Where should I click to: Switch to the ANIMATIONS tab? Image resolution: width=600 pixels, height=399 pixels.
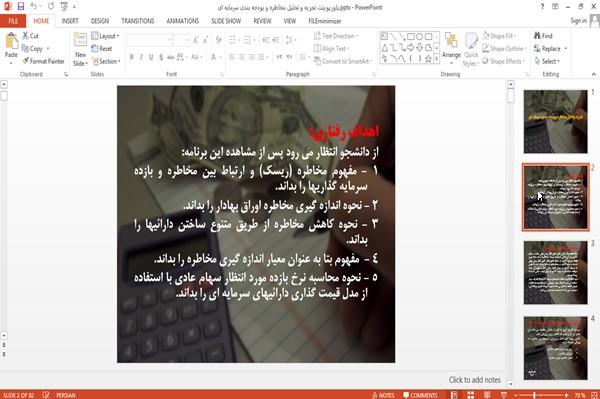coord(183,21)
